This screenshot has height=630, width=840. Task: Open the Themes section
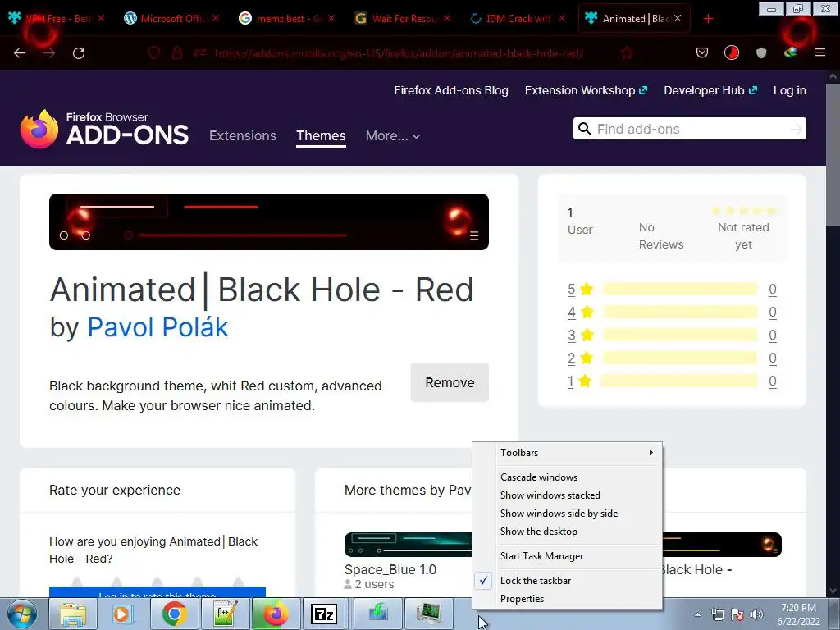pos(321,136)
